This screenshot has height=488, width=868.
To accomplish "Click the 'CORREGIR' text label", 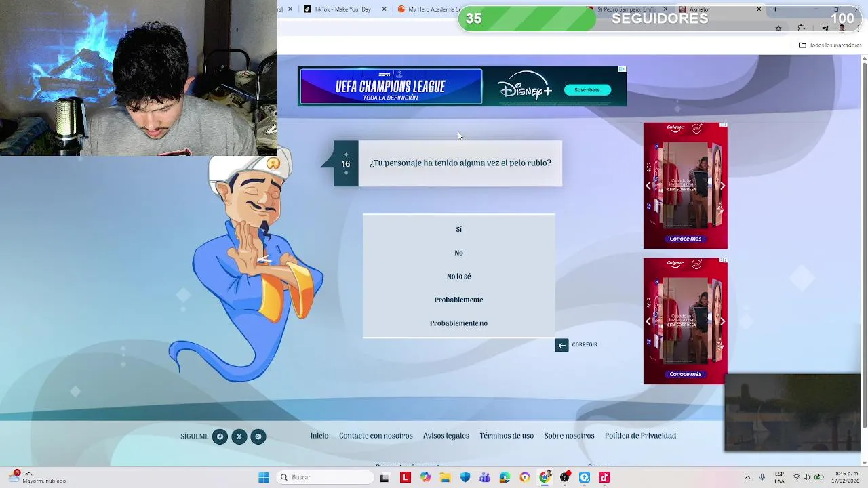I will (x=585, y=344).
